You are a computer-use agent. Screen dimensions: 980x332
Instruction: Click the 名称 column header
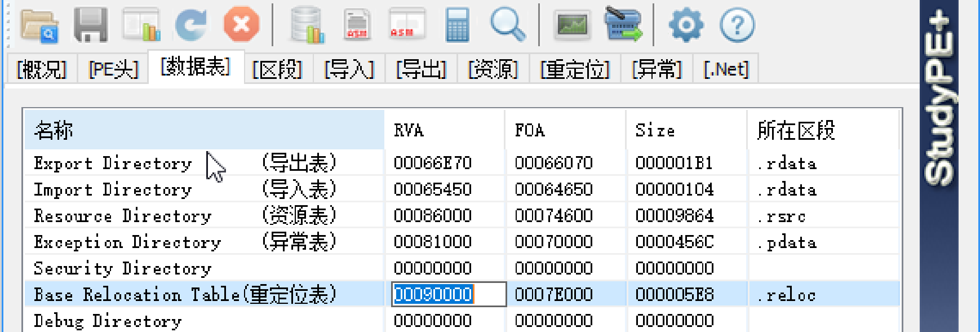[204, 130]
